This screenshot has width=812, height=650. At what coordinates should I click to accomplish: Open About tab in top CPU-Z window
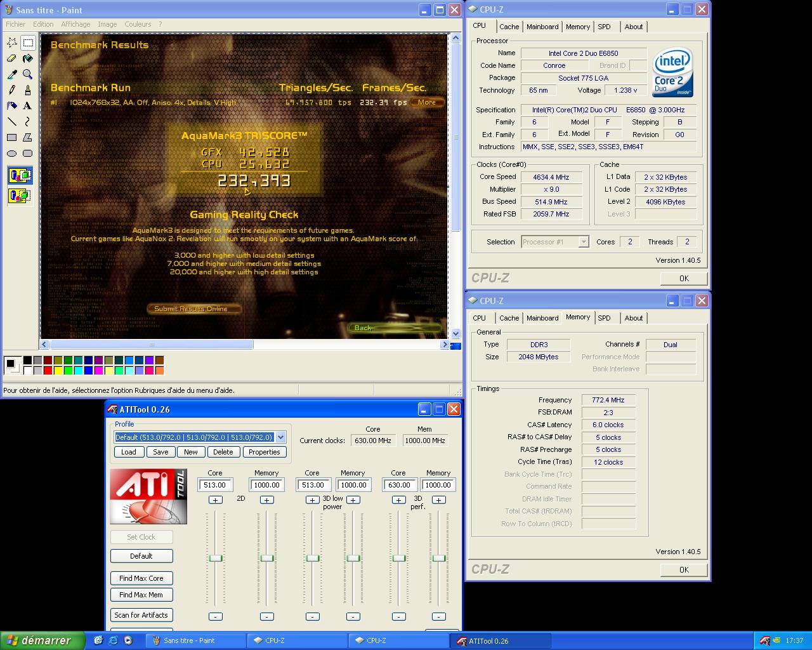point(633,27)
